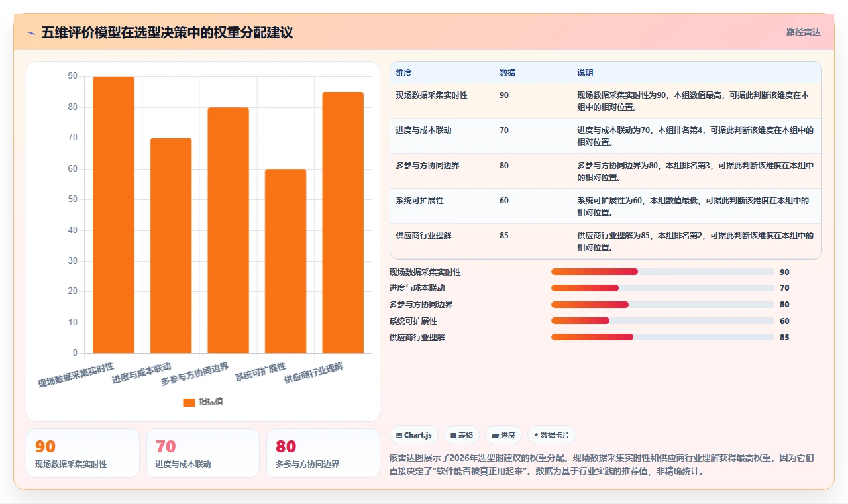Click the 进度 tag chip
848x504 pixels.
[503, 435]
